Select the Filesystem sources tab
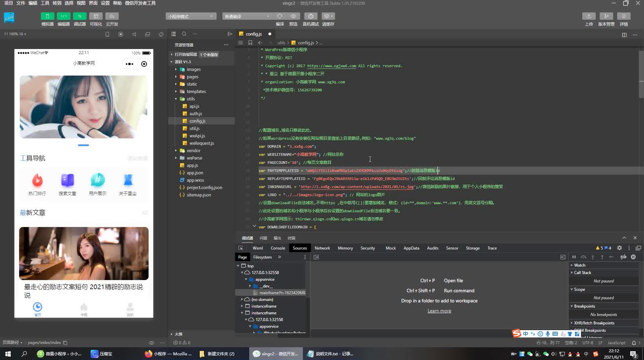 pyautogui.click(x=262, y=257)
